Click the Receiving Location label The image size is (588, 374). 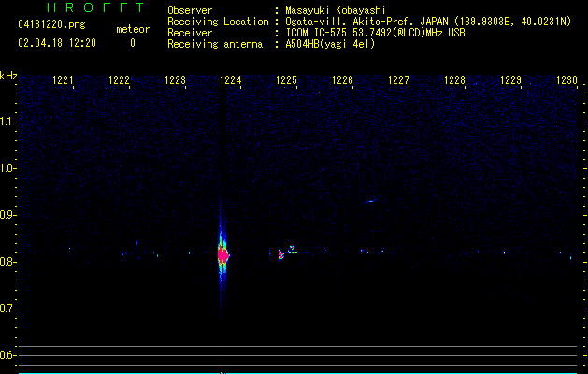[x=218, y=22]
